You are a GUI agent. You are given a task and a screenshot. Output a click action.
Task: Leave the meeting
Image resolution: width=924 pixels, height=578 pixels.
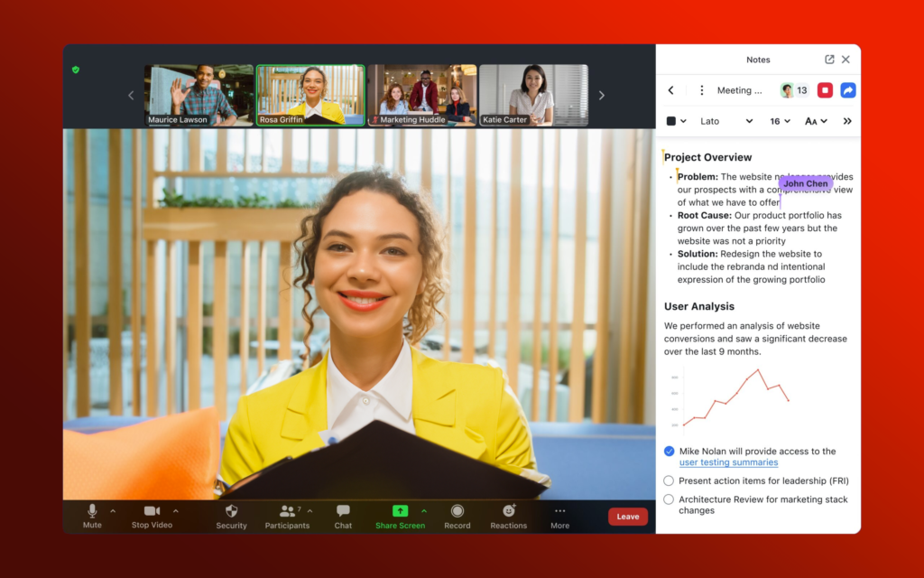627,516
